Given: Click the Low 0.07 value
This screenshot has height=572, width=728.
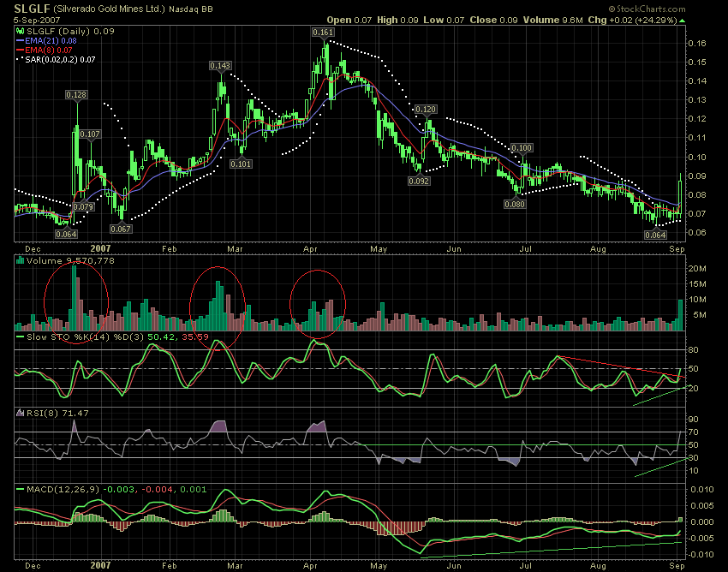Looking at the screenshot, I should (x=444, y=20).
